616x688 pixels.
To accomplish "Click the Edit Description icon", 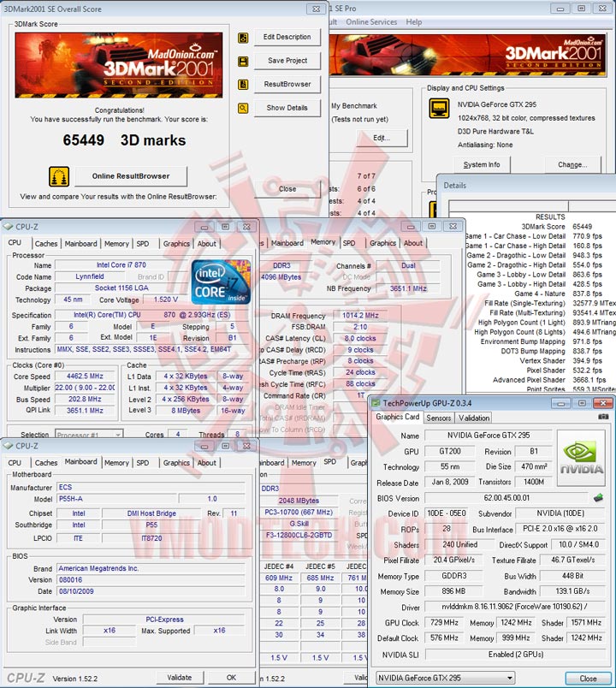I will [x=243, y=38].
